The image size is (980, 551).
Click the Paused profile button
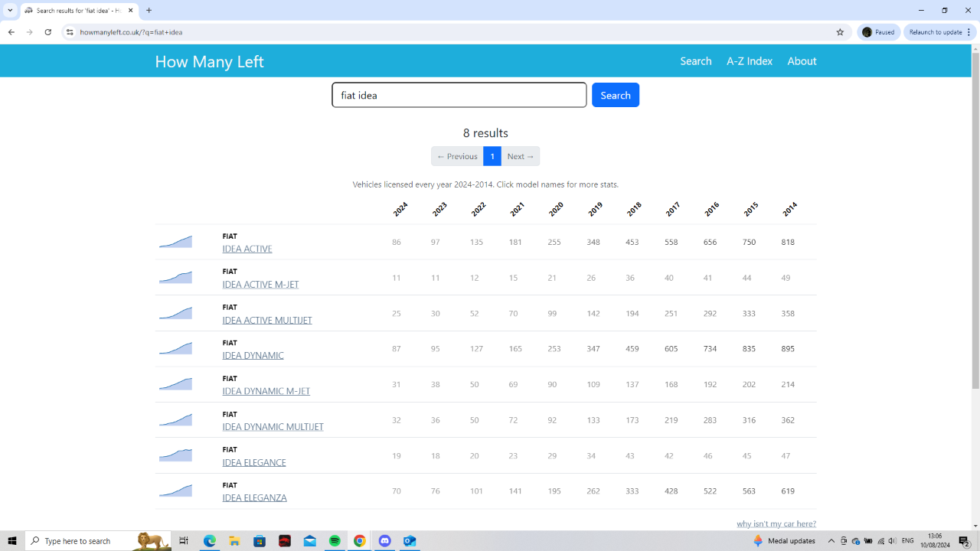(x=879, y=32)
